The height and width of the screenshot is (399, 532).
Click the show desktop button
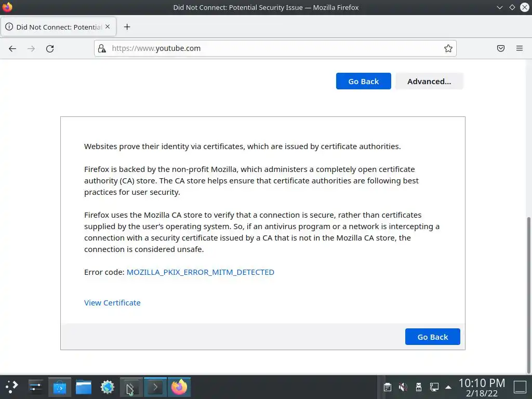click(x=520, y=387)
